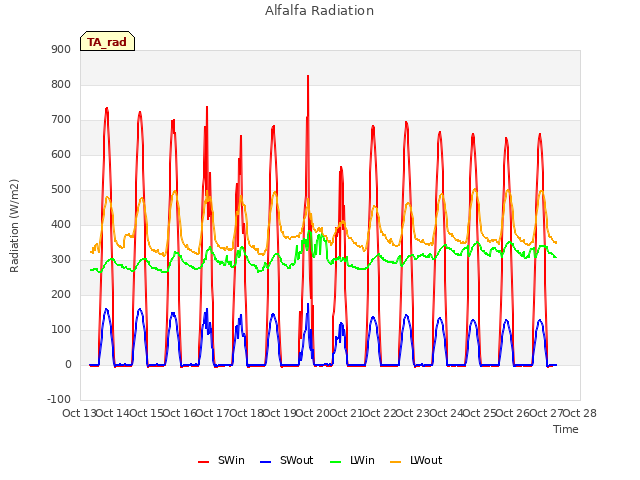Click the Time axis label
640x480 pixels.
point(566,429)
